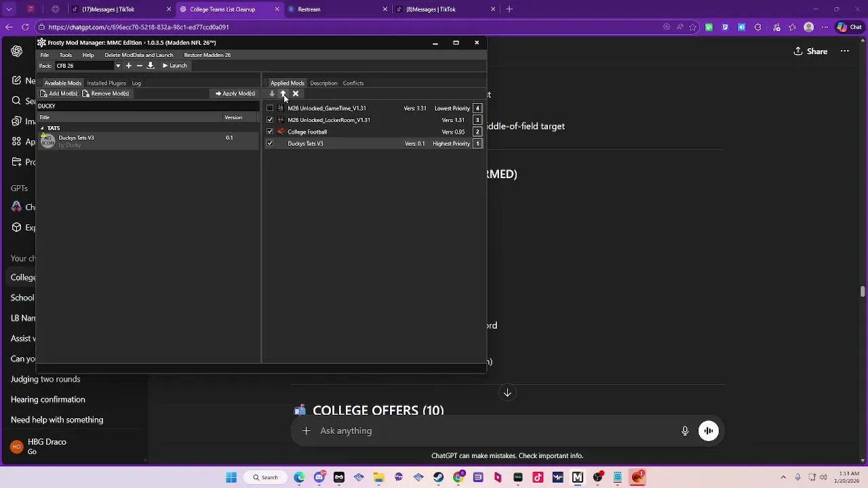Click the browser address bar URL

(138, 27)
